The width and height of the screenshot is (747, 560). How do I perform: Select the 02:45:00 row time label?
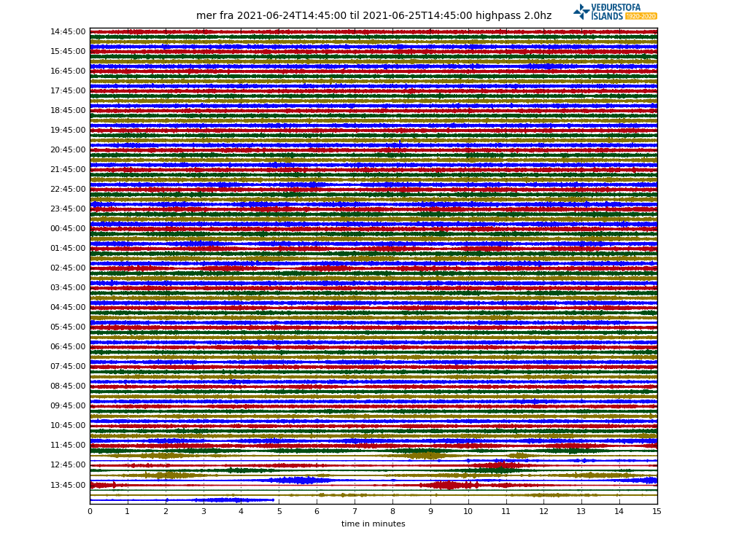pyautogui.click(x=68, y=268)
